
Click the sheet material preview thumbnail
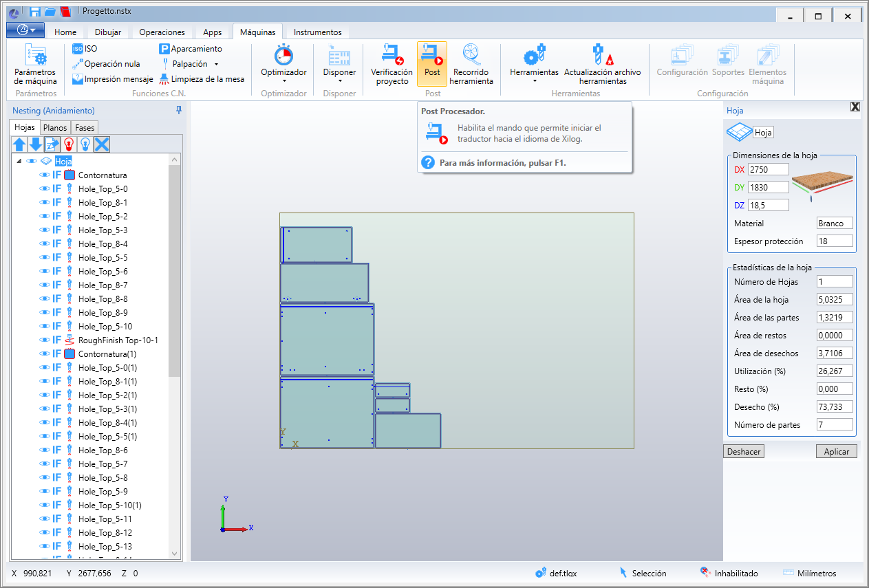822,186
